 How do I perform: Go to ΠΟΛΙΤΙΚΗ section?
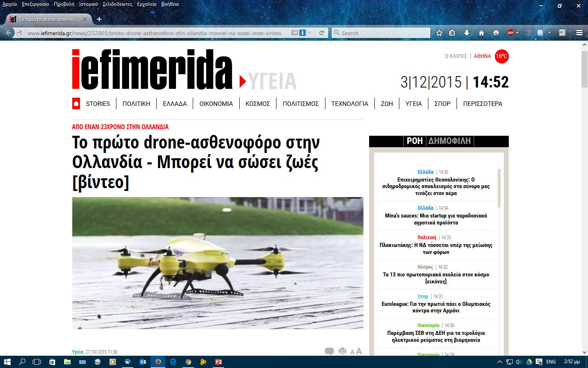tap(136, 104)
